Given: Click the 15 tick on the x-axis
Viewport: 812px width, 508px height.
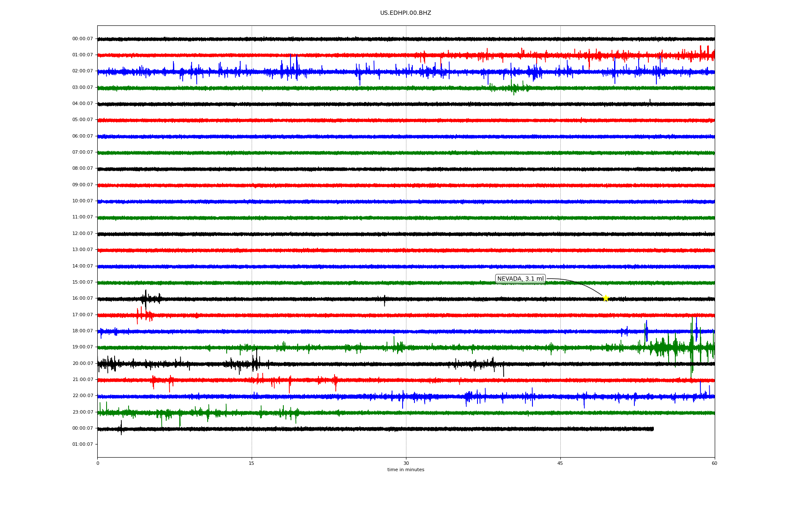Looking at the screenshot, I should (x=252, y=463).
